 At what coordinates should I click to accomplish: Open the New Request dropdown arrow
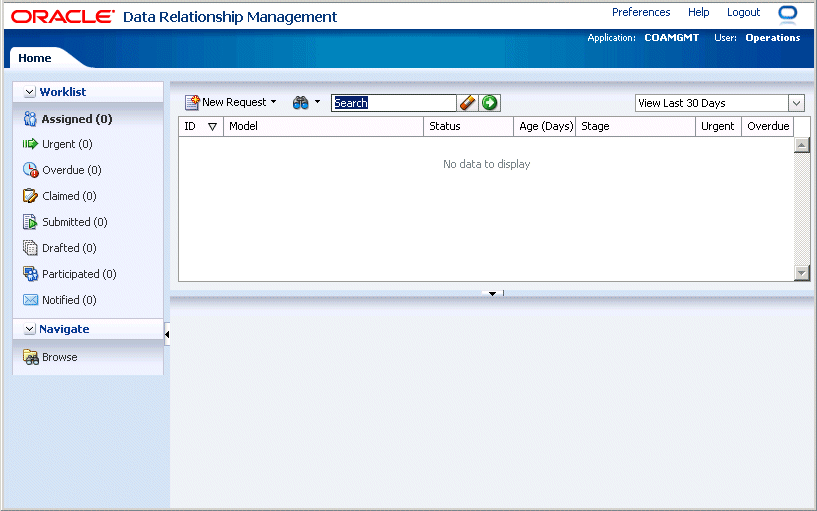274,102
